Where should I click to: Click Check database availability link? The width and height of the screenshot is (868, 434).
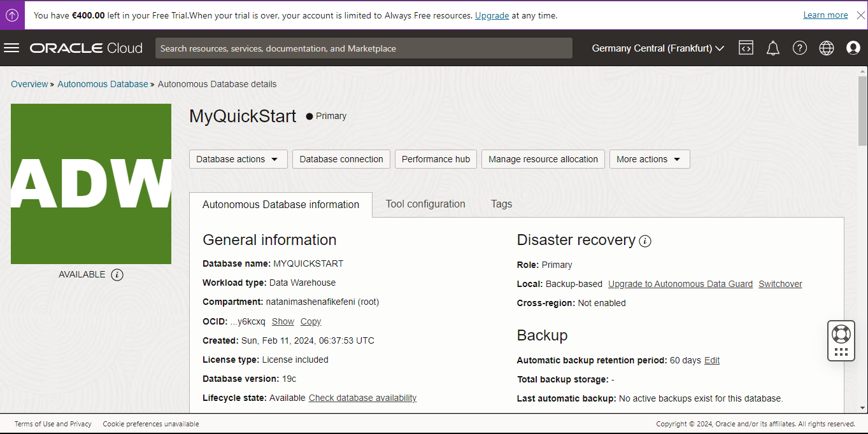pyautogui.click(x=362, y=398)
